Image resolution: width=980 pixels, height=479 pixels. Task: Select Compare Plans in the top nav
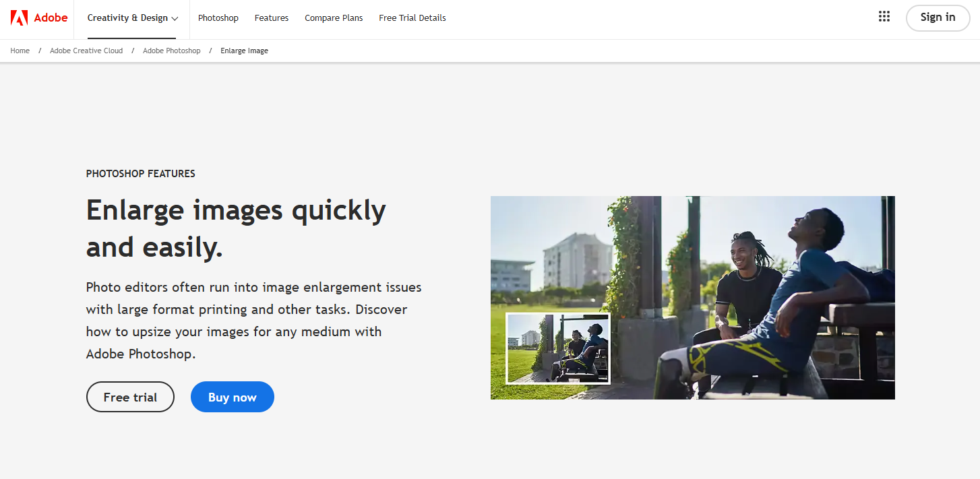tap(334, 18)
